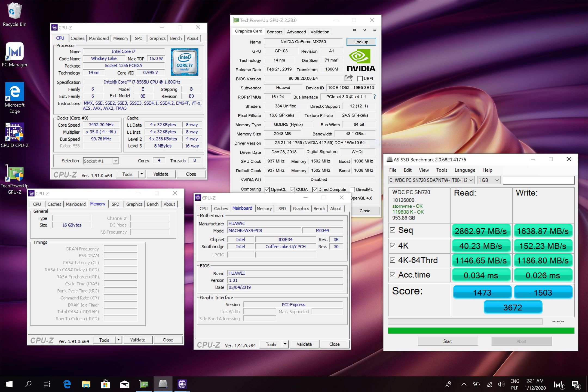Click the GPU-Z screenshot camera icon

coord(354,30)
